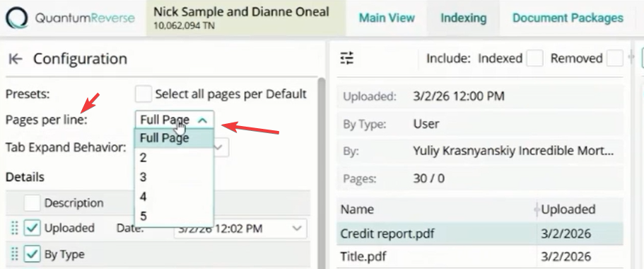Open the Document Packages tab
This screenshot has width=644, height=269.
[568, 18]
